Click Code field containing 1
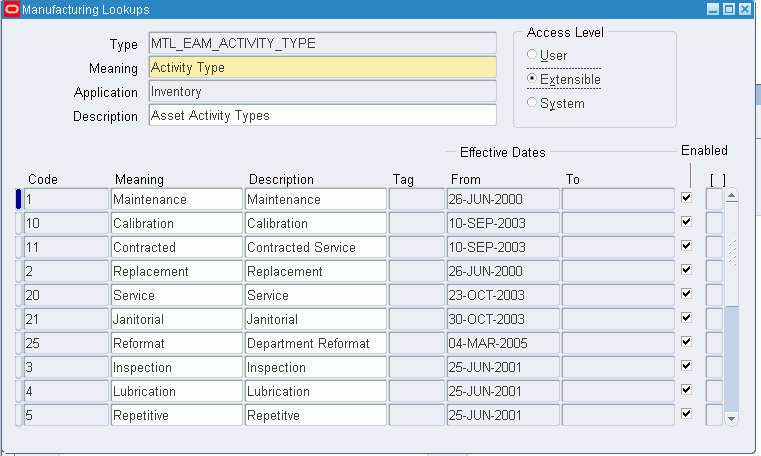761x456 pixels. tap(66, 199)
